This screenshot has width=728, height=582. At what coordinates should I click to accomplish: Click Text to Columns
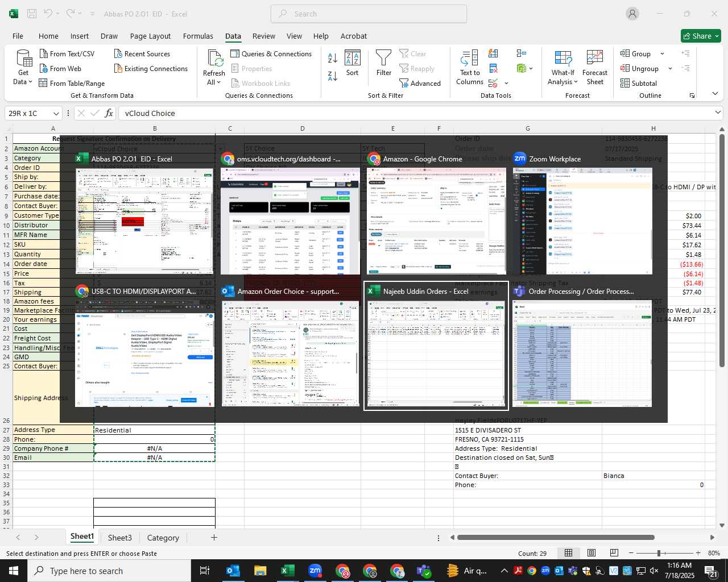[470, 67]
